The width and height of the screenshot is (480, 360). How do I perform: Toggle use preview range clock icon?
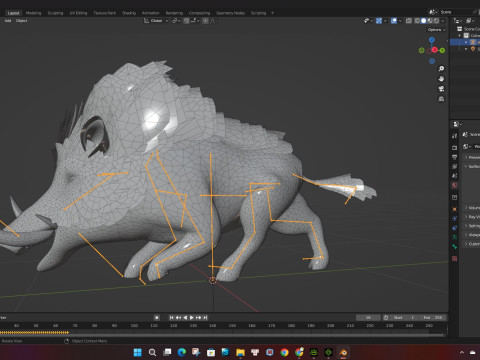386,317
